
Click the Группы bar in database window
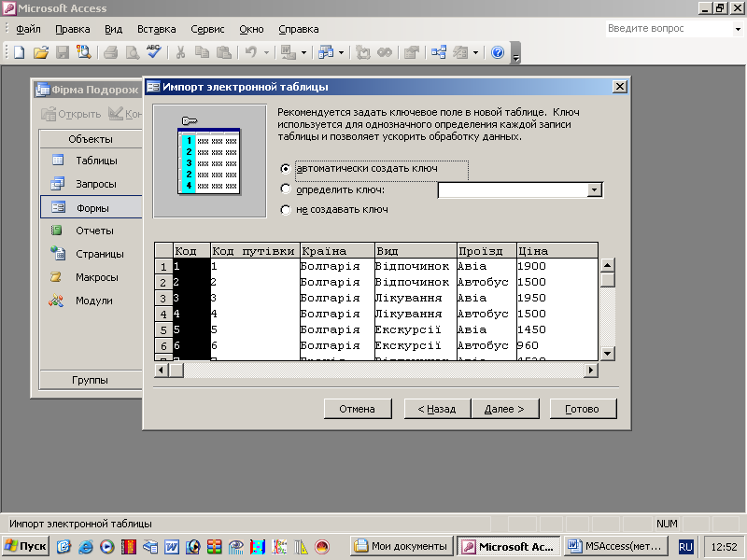coord(91,380)
